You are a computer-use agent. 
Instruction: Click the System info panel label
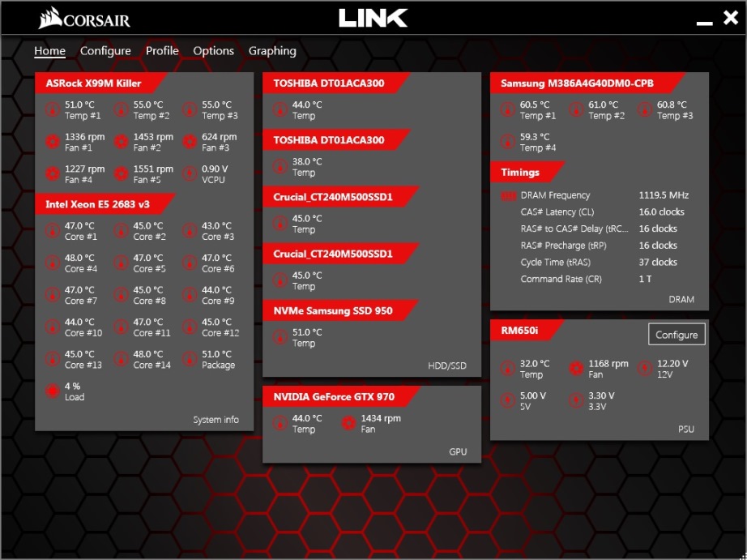(x=216, y=420)
